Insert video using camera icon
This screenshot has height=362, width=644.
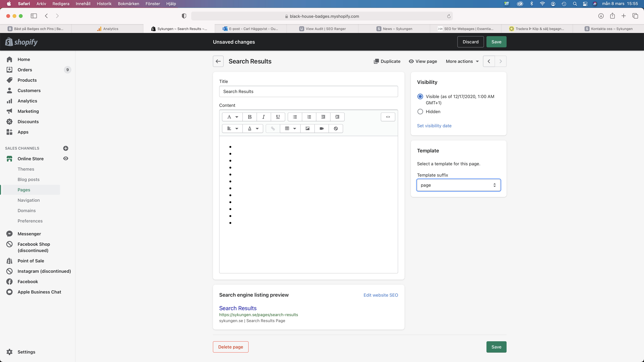tap(322, 128)
